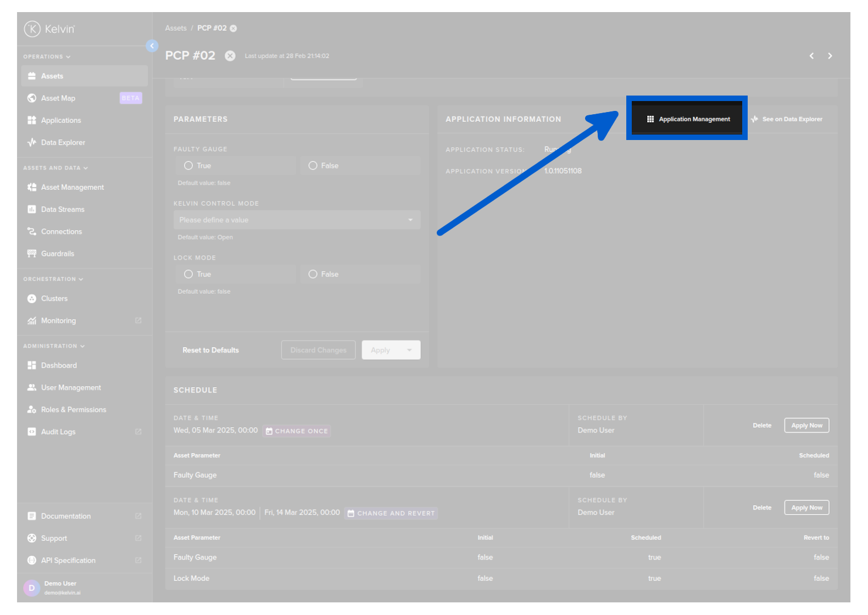The width and height of the screenshot is (868, 615).
Task: Open Clusters under Orchestration
Action: click(x=54, y=299)
